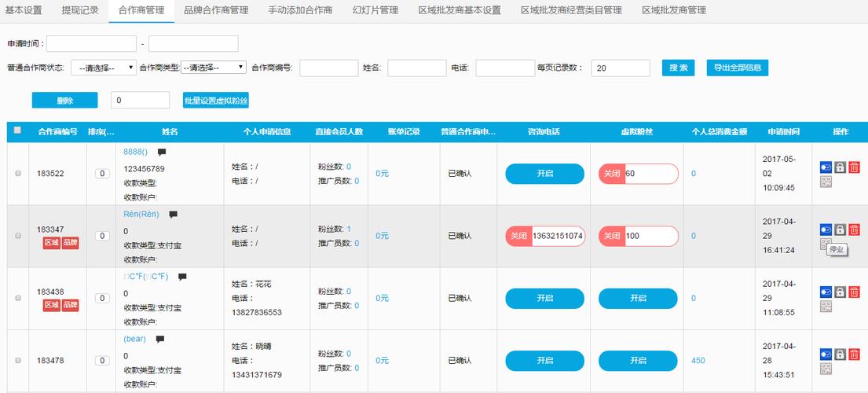Click the 批量设置虚拟粉丝 button
Screen dimensions: 868x393
pos(216,100)
